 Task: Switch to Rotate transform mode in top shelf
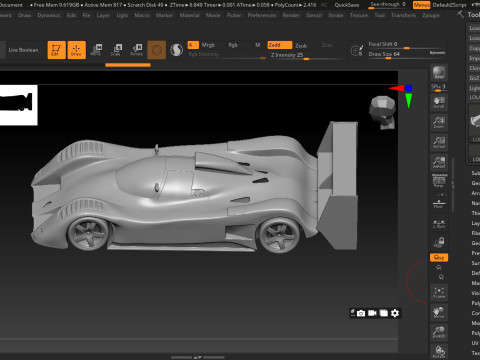click(x=136, y=50)
